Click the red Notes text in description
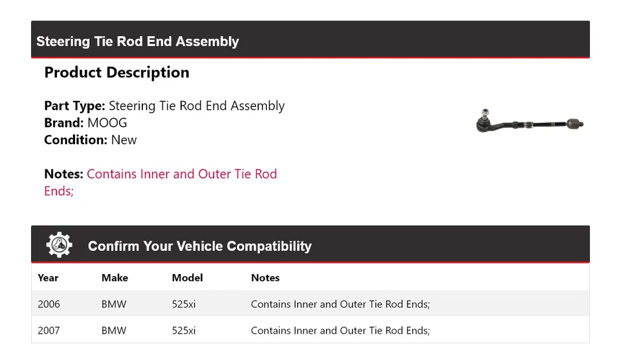 click(x=181, y=175)
